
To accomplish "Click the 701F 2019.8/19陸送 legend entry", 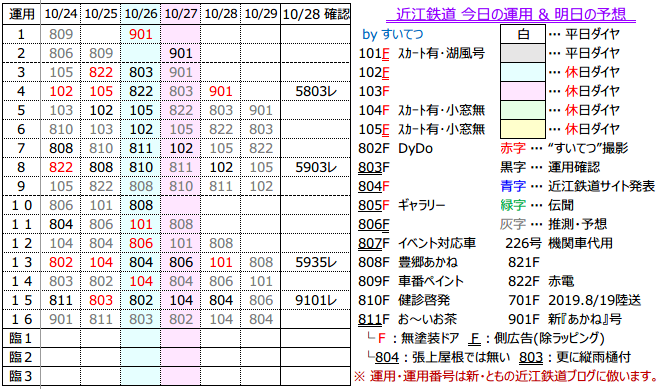I will pos(574,300).
